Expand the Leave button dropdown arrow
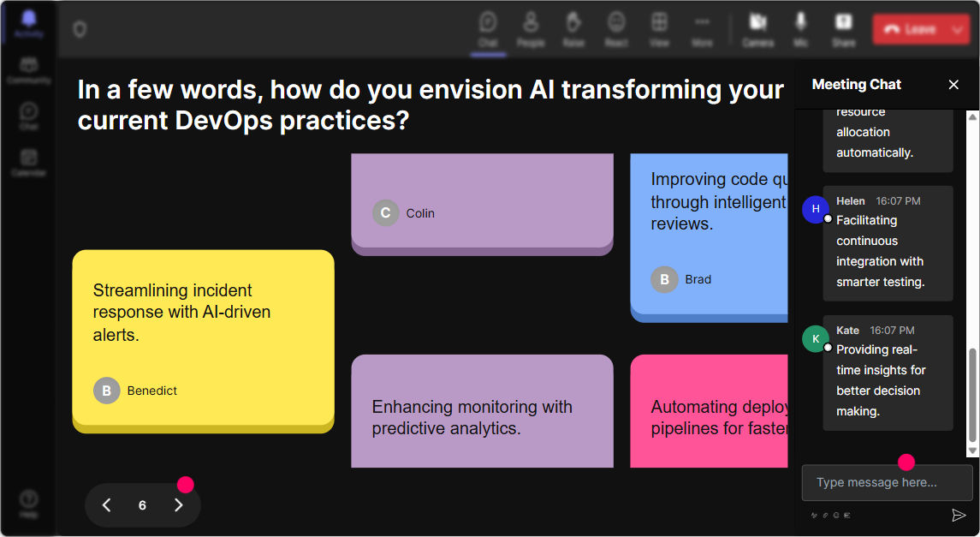Viewport: 980px width, 537px height. click(x=958, y=29)
